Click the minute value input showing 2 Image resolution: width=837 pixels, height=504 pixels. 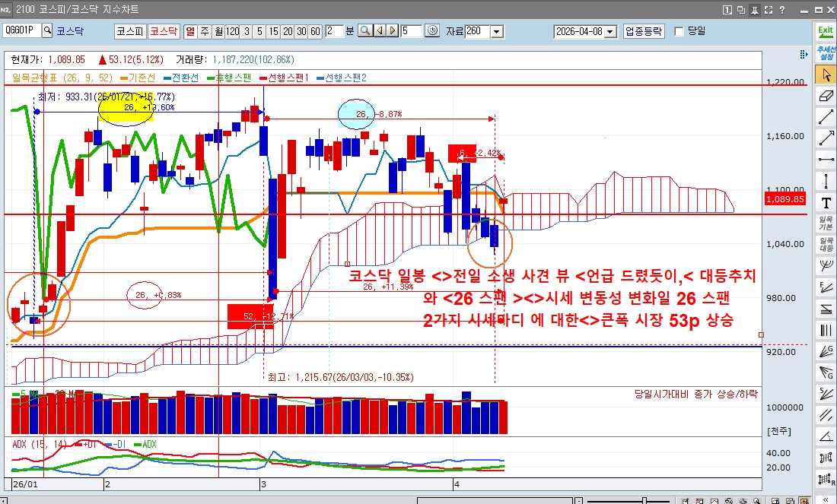click(334, 31)
